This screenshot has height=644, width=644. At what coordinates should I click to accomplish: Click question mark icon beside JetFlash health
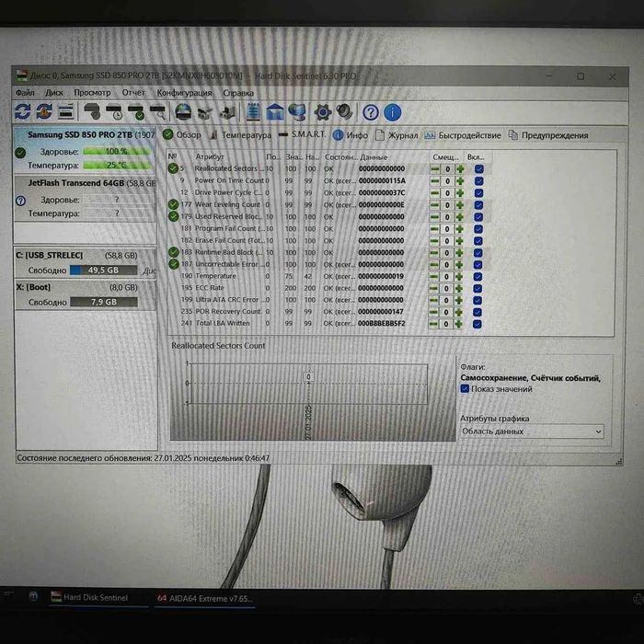[20, 201]
